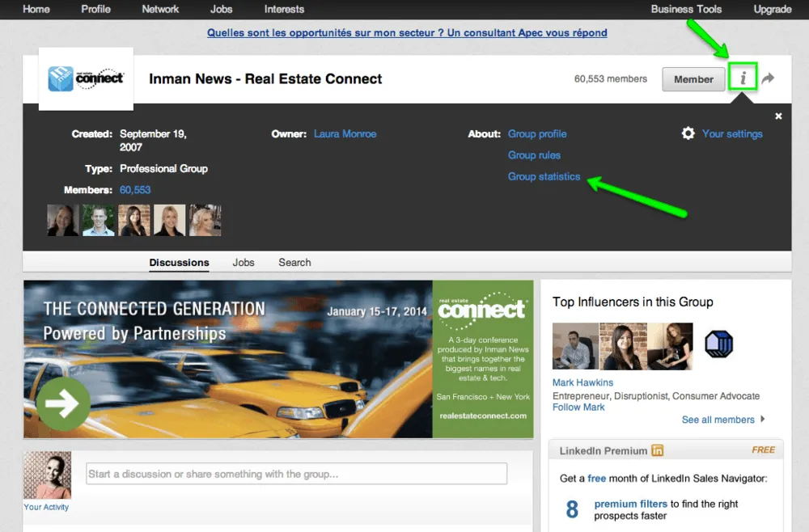Open Mark Hawkins profile link
The width and height of the screenshot is (809, 532).
(582, 382)
